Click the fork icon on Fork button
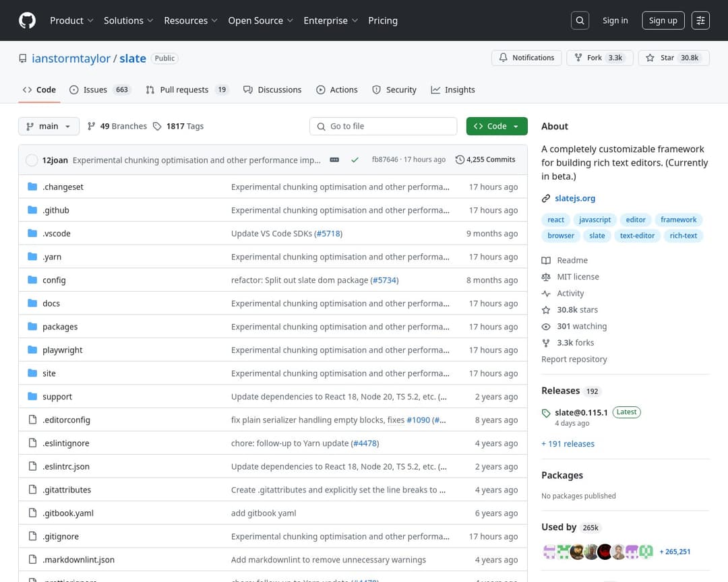This screenshot has width=728, height=582. 578,57
